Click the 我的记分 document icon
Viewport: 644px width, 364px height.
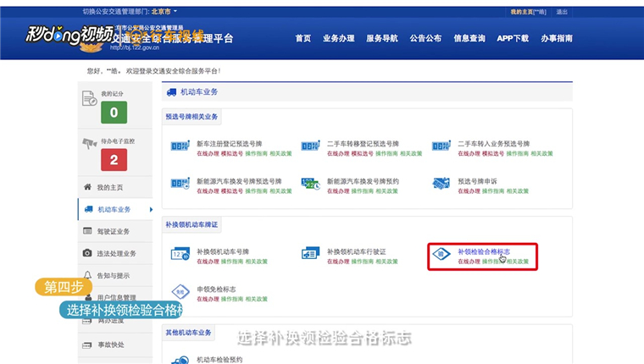coord(89,98)
